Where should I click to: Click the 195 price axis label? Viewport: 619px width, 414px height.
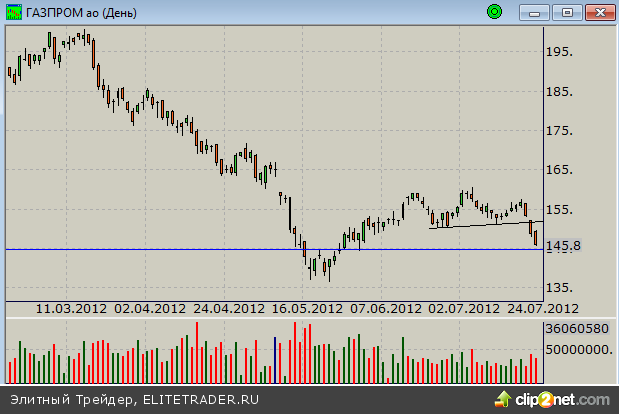pyautogui.click(x=560, y=52)
